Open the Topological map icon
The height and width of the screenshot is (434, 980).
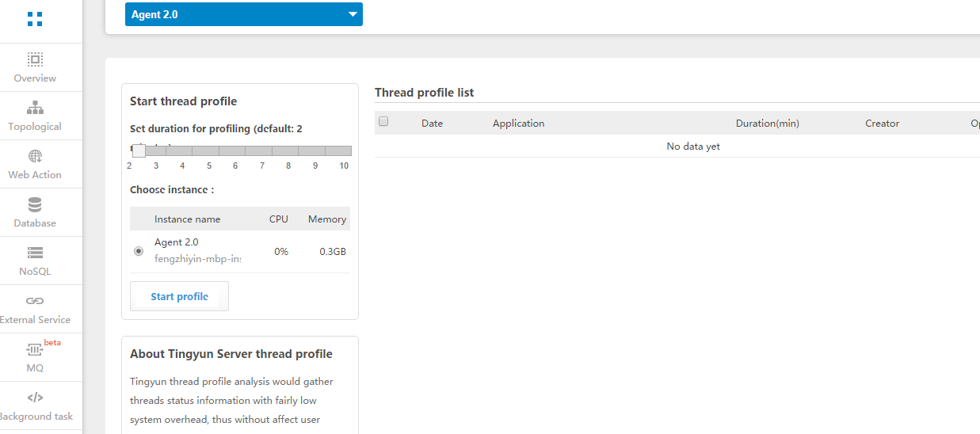pyautogui.click(x=35, y=108)
